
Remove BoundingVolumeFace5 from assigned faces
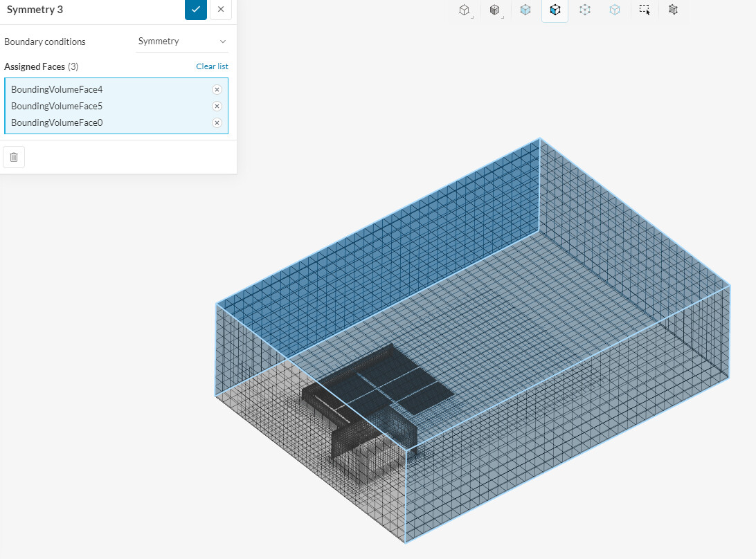217,107
